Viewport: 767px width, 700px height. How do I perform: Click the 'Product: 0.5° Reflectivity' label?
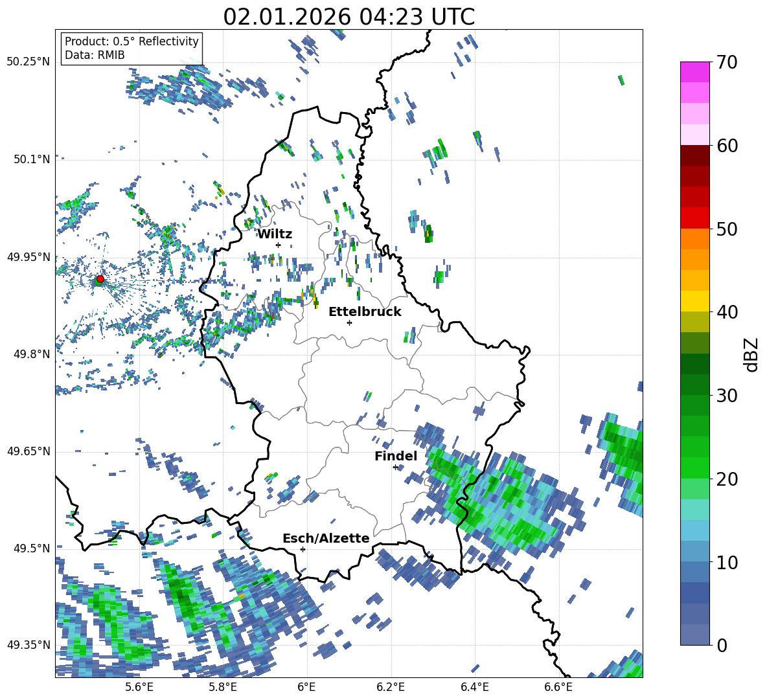tap(132, 41)
